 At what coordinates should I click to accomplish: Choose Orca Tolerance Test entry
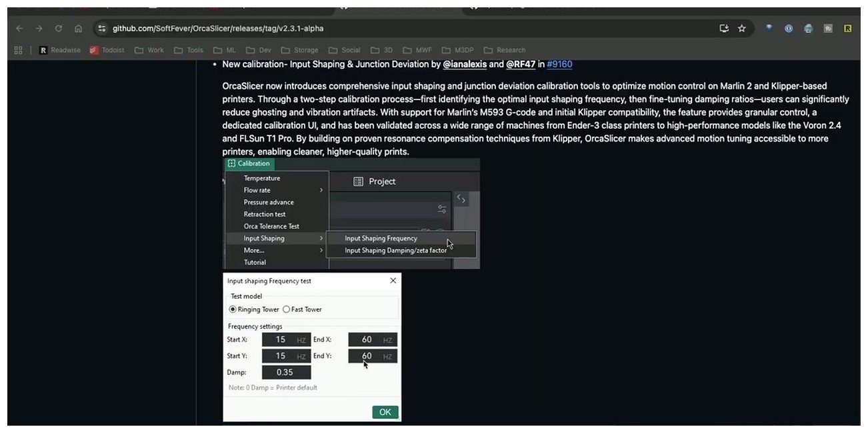coord(271,226)
